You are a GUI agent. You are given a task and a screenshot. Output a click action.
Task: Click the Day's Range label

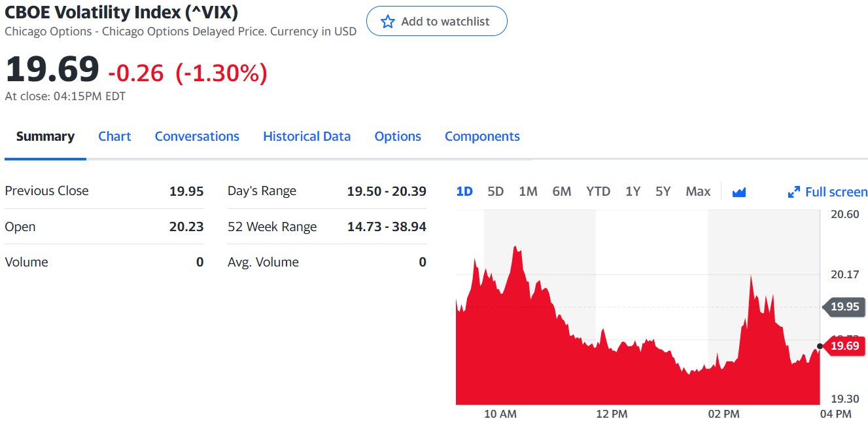[262, 191]
